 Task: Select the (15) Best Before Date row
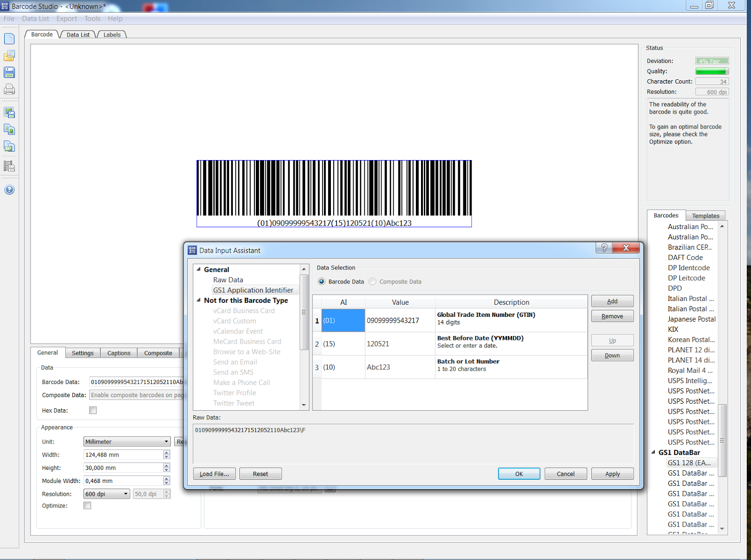click(450, 344)
